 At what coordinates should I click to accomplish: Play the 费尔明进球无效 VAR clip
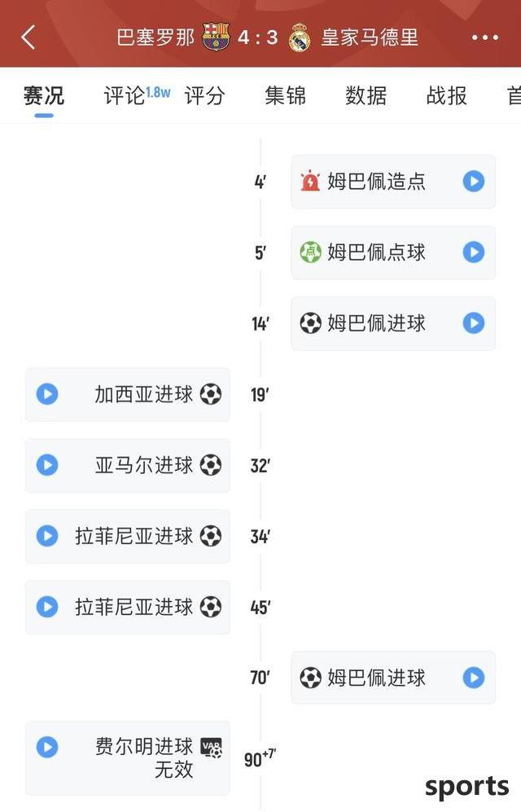tap(47, 748)
